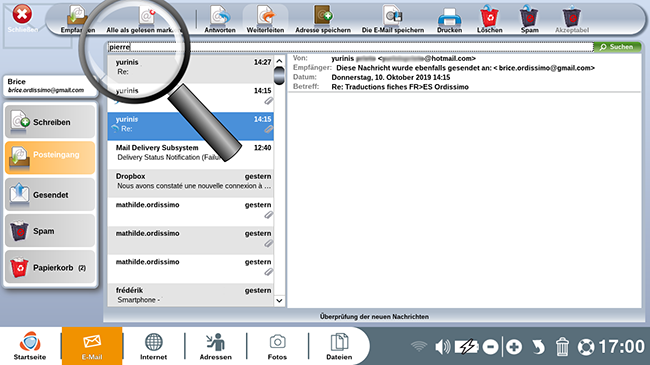Viewport: 650px width, 365px height.
Task: Open the frédérik Smartphone email
Action: point(191,296)
